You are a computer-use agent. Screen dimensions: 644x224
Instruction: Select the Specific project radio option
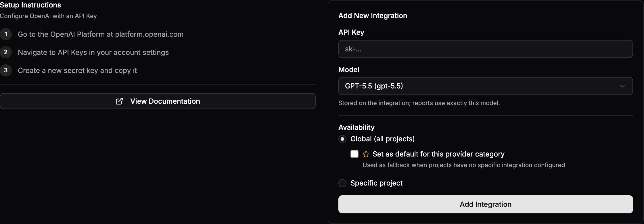[342, 183]
